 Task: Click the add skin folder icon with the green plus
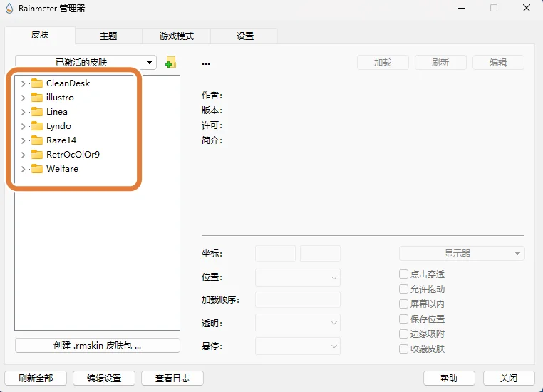(170, 62)
